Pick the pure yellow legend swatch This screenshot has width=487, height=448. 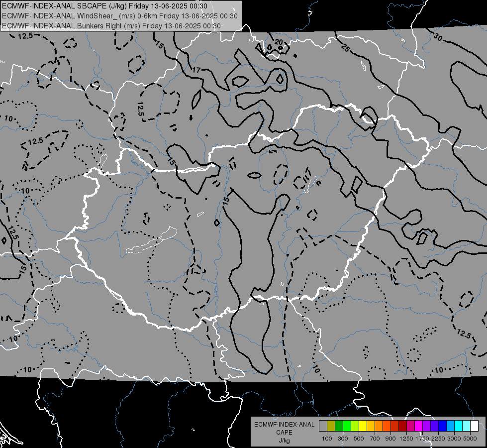[363, 426]
